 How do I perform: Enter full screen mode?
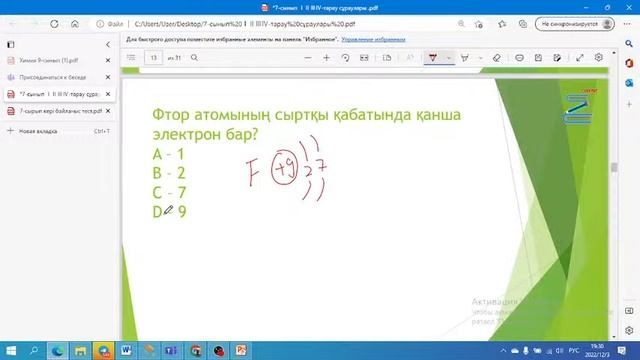pyautogui.click(x=580, y=58)
